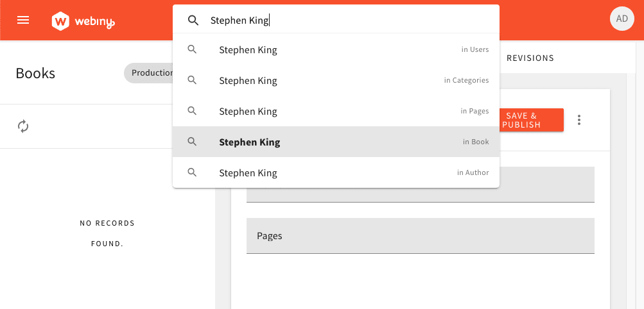Click into the Pages input field

click(420, 236)
